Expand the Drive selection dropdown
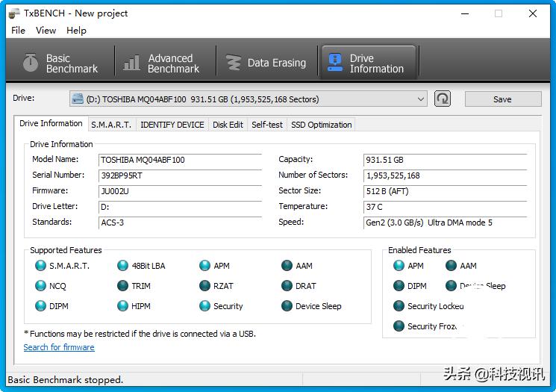556x392 pixels. 421,99
